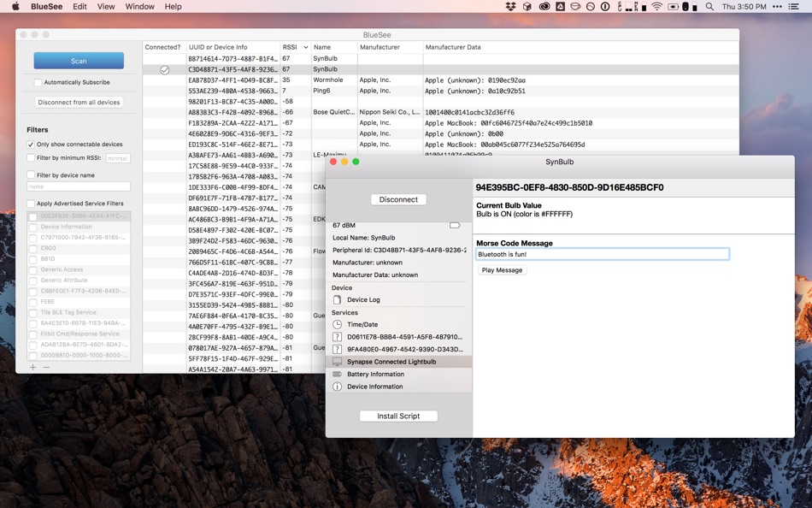Click the Morse Code Message text field
Screen dimensions: 812x508
[603, 254]
